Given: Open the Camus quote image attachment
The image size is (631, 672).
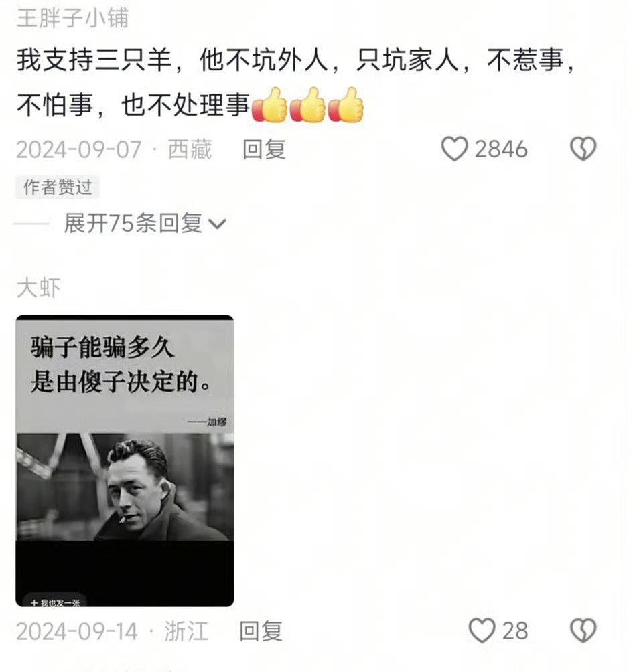Looking at the screenshot, I should pyautogui.click(x=125, y=460).
